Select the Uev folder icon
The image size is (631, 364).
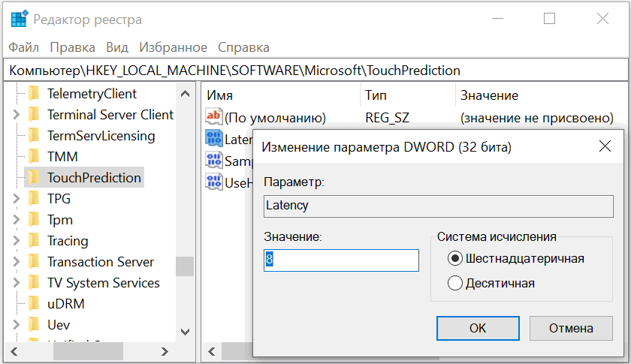coord(35,324)
